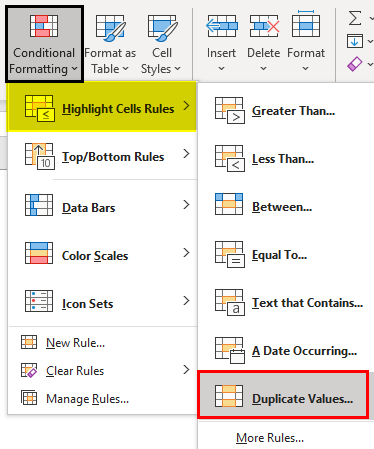
Task: Open the Conditional Formatting dropdown
Action: click(44, 44)
